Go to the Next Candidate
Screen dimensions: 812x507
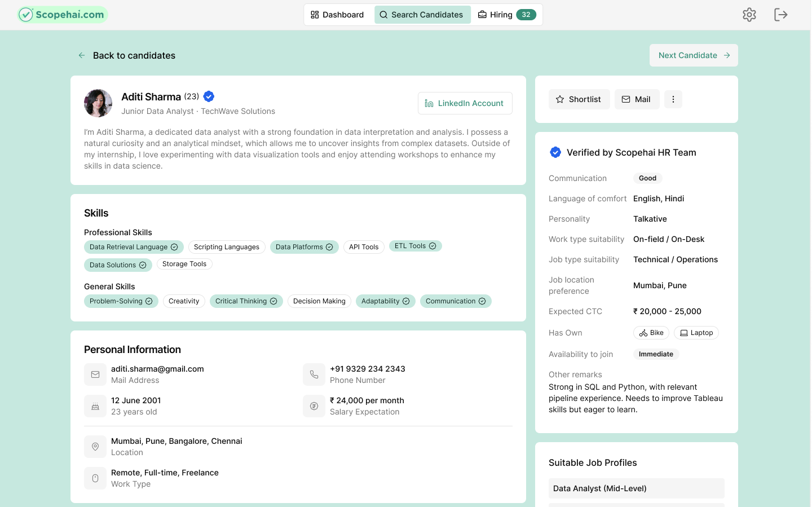point(693,55)
